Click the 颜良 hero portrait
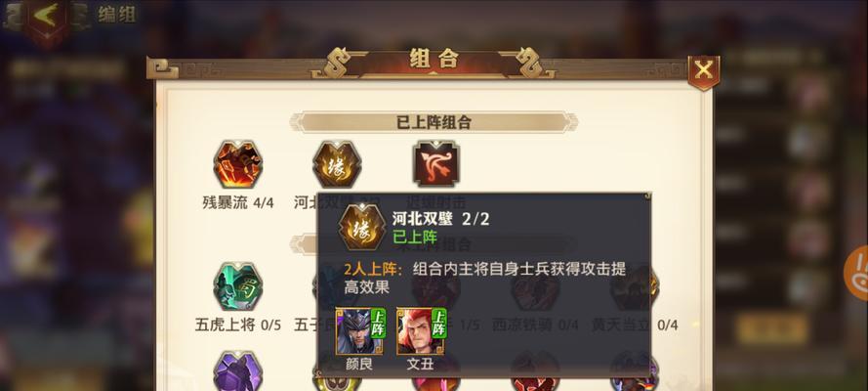Image resolution: width=868 pixels, height=391 pixels. click(x=359, y=331)
